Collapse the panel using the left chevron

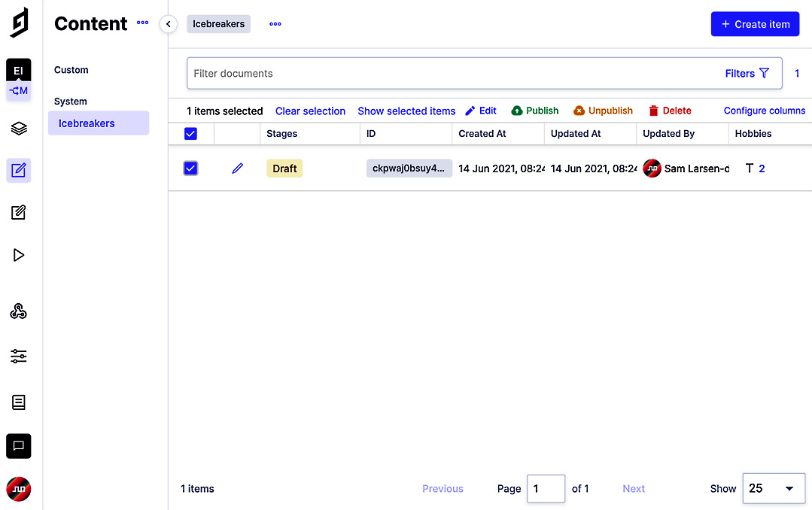click(x=168, y=24)
